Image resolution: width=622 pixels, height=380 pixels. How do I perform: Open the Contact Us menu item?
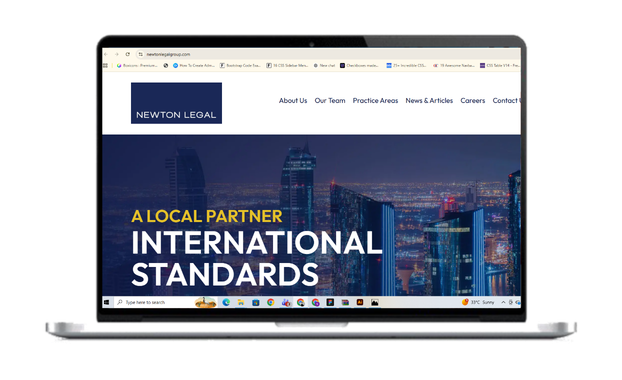(x=507, y=101)
